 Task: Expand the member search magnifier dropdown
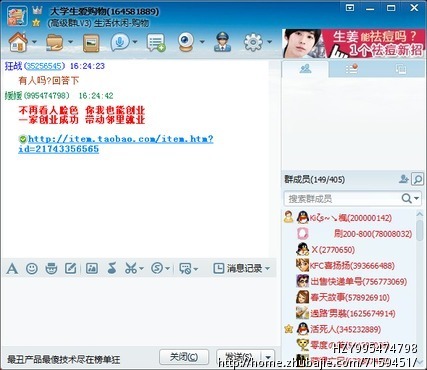[x=417, y=198]
